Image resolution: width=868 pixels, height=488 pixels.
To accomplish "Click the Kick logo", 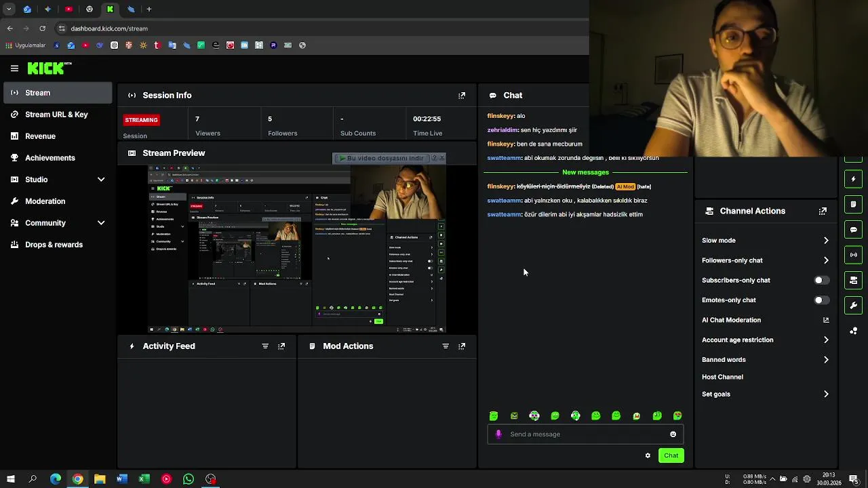I will (x=49, y=68).
